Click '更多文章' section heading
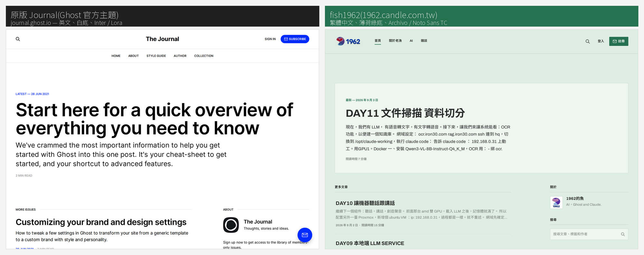This screenshot has width=644, height=255. coord(341,187)
